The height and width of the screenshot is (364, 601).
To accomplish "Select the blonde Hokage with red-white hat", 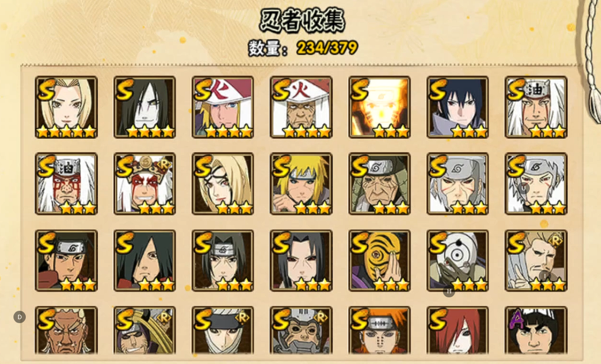I will pyautogui.click(x=223, y=107).
